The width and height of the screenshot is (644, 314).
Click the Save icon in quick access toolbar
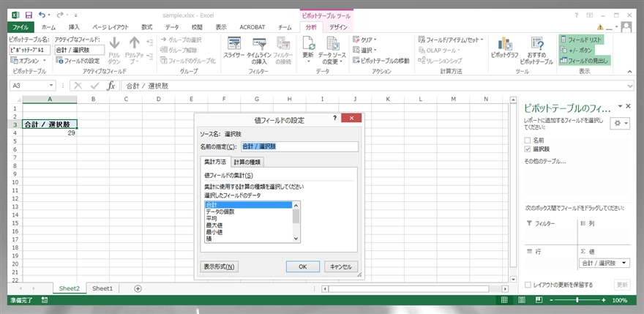pyautogui.click(x=29, y=15)
